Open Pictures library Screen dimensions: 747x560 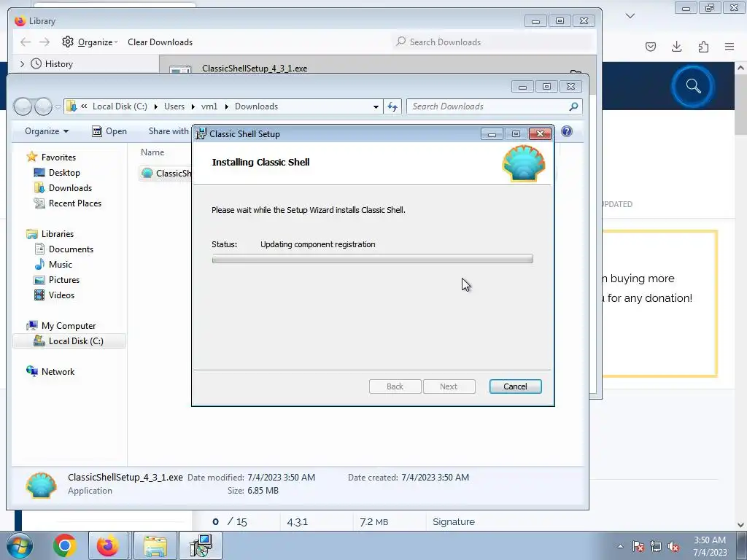click(x=64, y=280)
